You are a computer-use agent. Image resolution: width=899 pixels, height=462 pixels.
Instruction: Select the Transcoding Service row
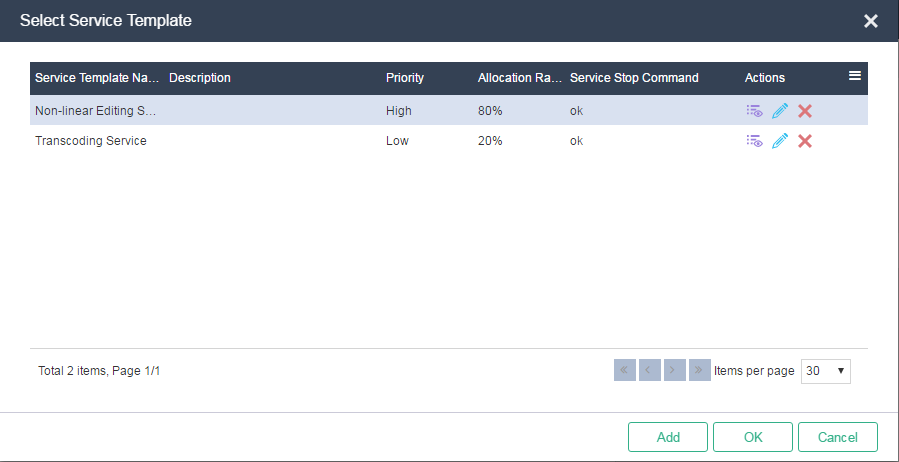pos(448,141)
